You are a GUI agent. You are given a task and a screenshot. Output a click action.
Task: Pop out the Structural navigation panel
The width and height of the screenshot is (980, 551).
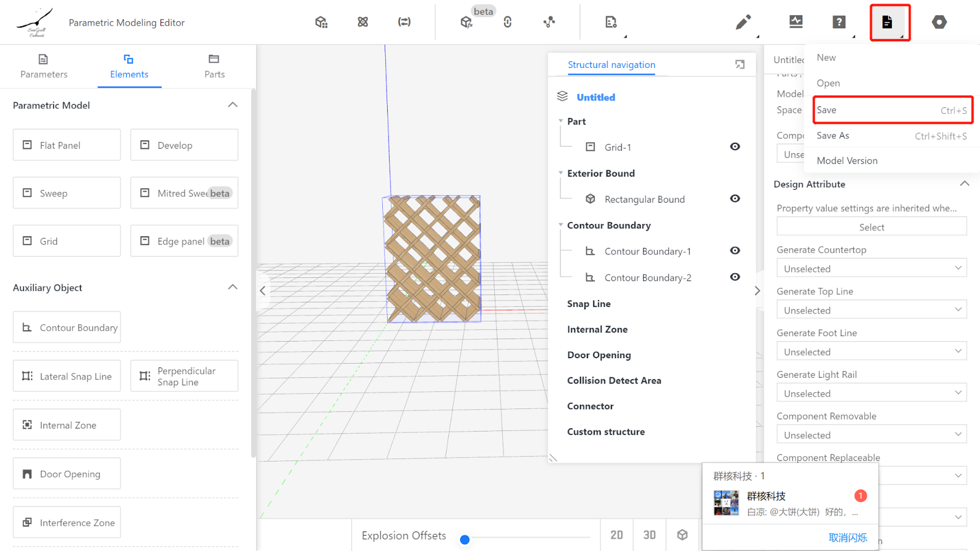tap(740, 65)
